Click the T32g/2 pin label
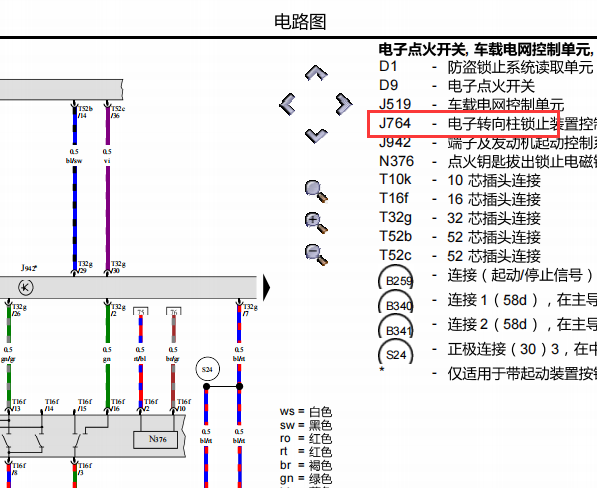Viewport: 597px width, 488px height. coord(118,310)
